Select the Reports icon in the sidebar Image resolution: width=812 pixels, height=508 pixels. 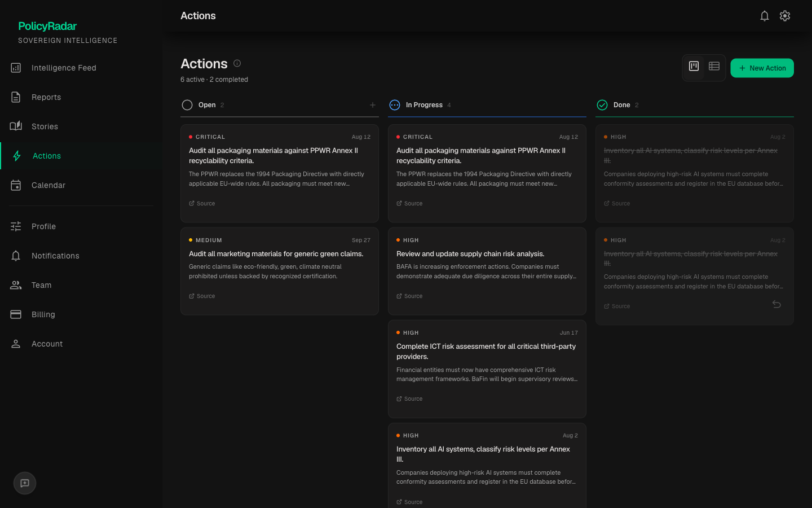pos(16,97)
